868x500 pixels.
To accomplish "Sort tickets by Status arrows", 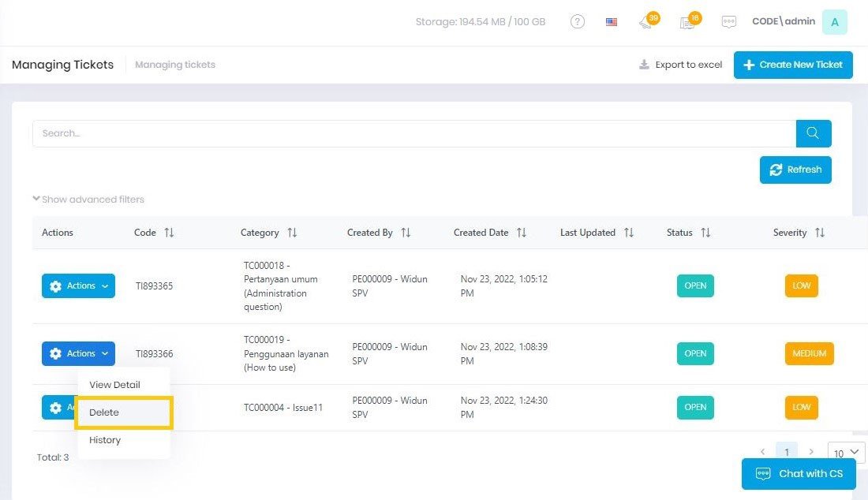I will 705,233.
